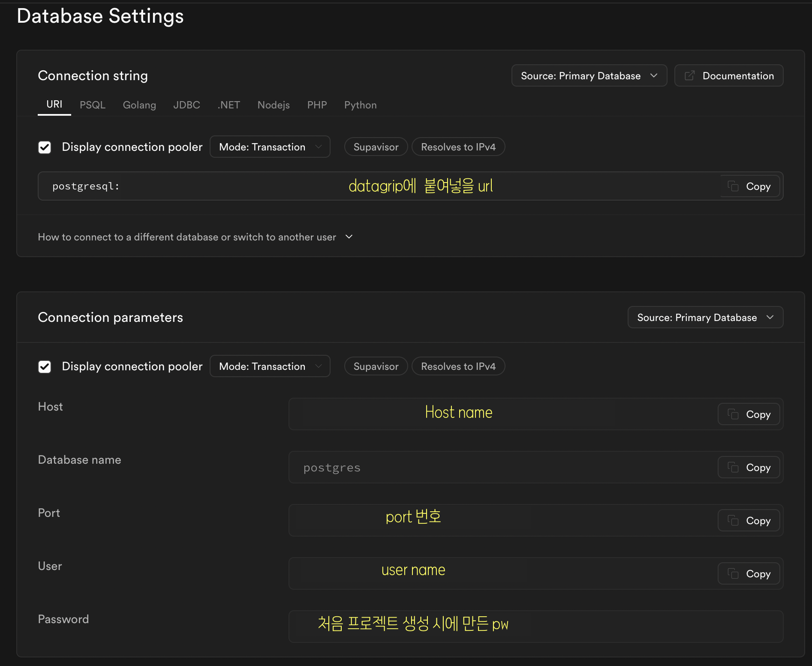Click the Database Settings heading

coord(100,16)
